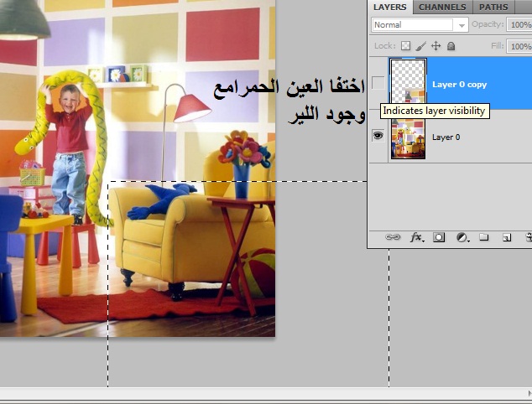The height and width of the screenshot is (404, 532).
Task: Switch to the Channels tab
Action: 442,8
